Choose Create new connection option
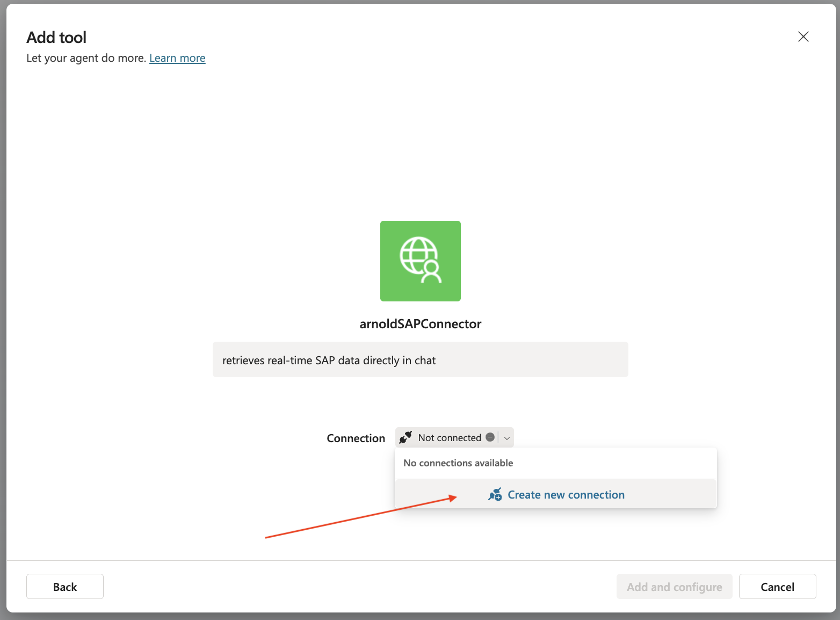The image size is (840, 620). point(556,494)
